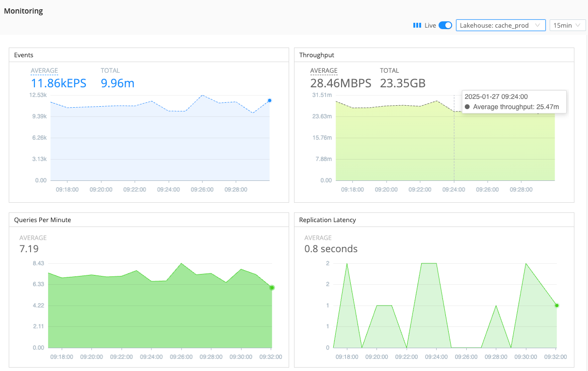
Task: Click the Events panel header
Action: pyautogui.click(x=23, y=55)
